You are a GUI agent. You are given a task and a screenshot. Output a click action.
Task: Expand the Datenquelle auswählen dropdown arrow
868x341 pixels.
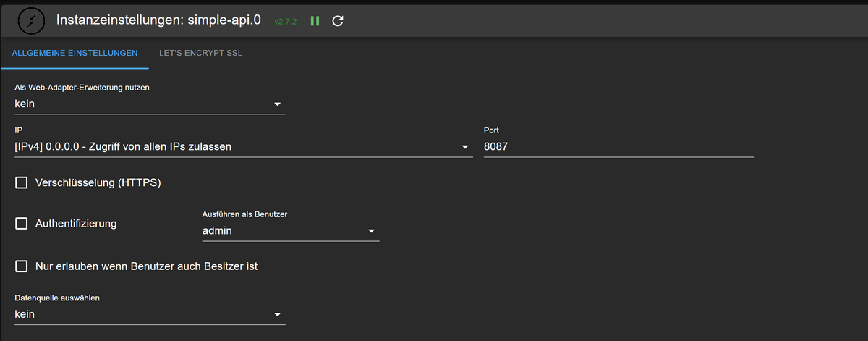point(277,314)
